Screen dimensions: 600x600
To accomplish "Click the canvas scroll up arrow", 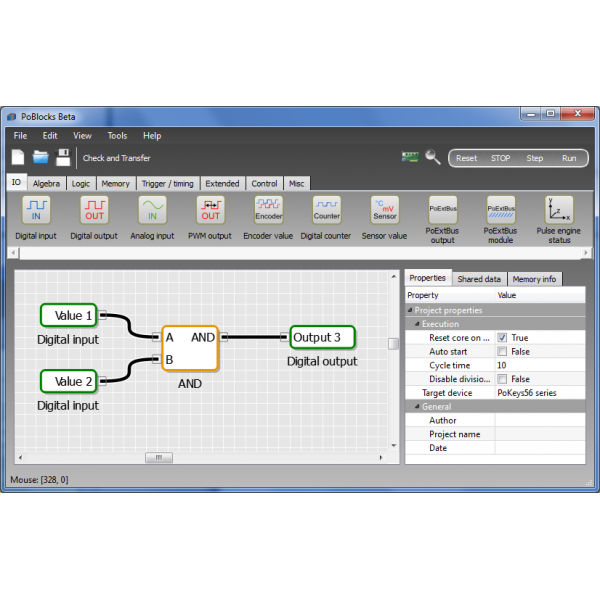I will point(394,276).
